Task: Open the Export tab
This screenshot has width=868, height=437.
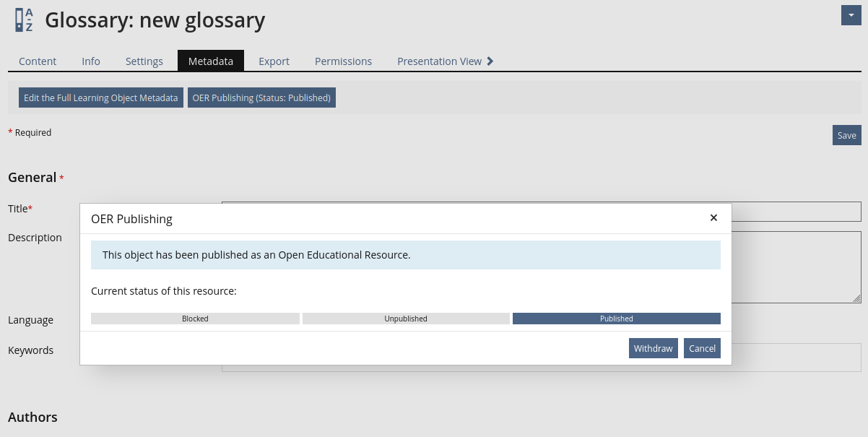Action: pos(274,61)
